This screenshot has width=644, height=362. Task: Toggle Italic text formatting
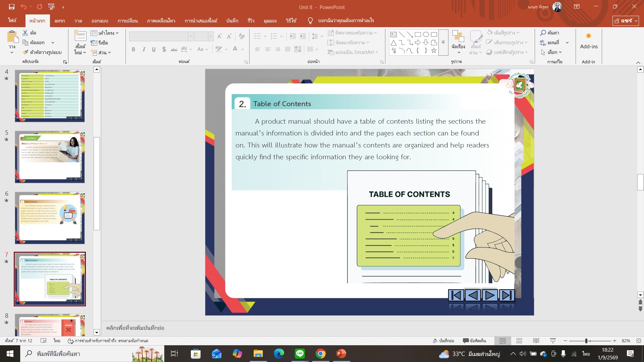click(144, 49)
